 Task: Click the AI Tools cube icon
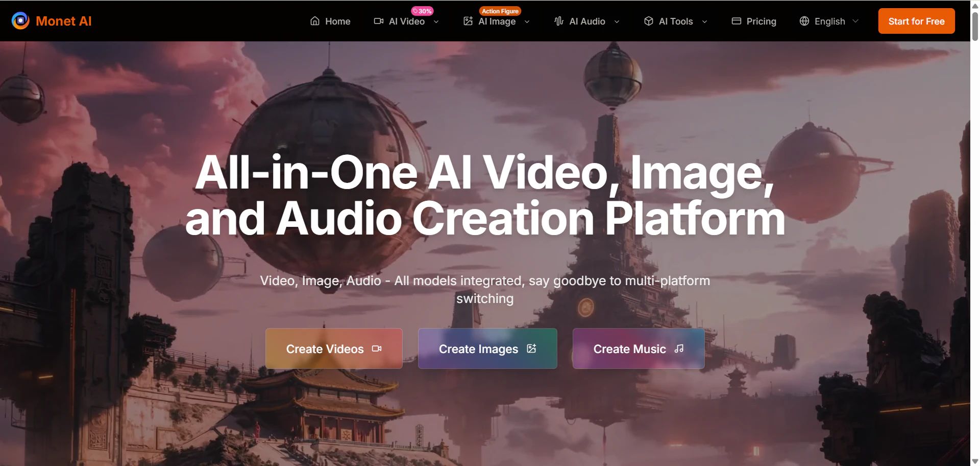[648, 21]
